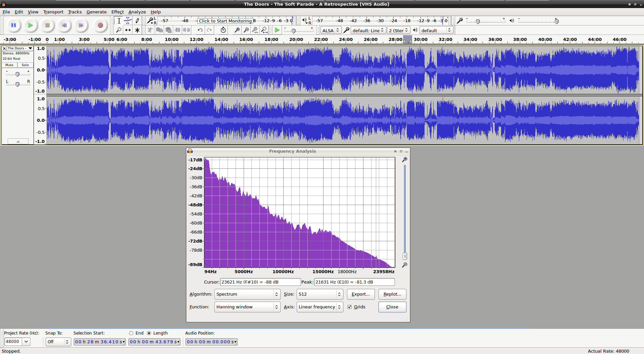Image resolution: width=644 pixels, height=354 pixels.
Task: Open the File menu
Action: pos(6,12)
